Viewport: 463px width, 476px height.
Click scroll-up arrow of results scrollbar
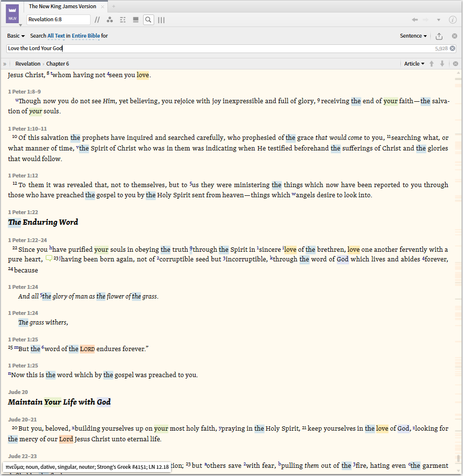coord(458,73)
